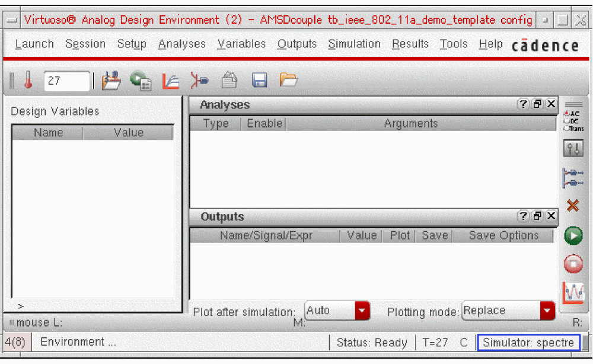This screenshot has width=593, height=364.
Task: Click the Outputs Save column header
Action: point(435,235)
